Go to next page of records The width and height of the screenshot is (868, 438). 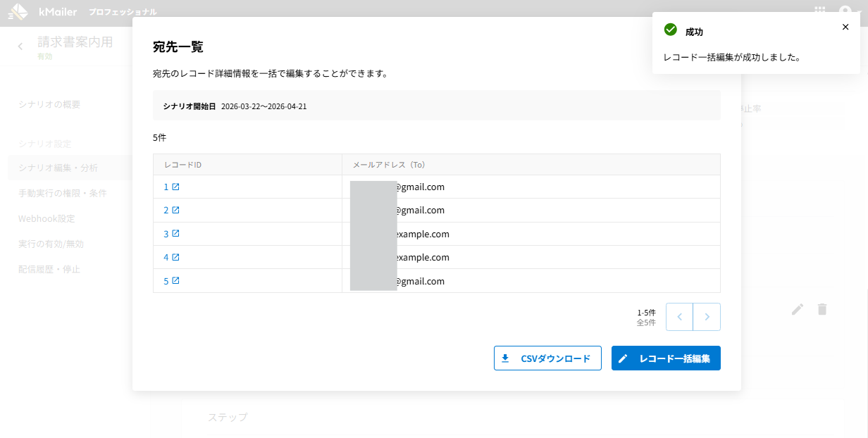point(707,317)
